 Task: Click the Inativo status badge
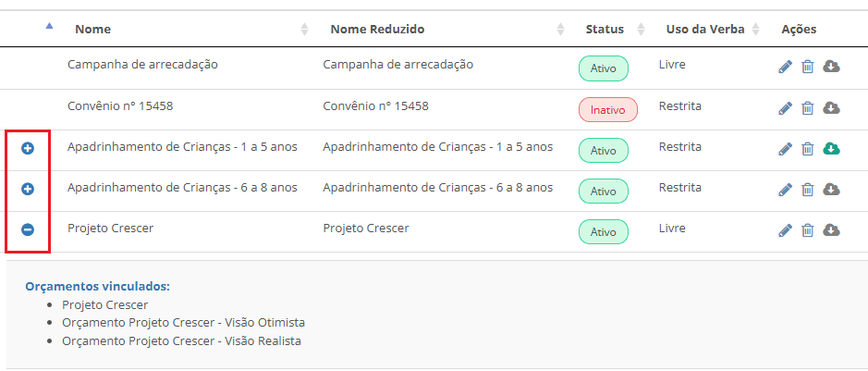click(x=607, y=110)
